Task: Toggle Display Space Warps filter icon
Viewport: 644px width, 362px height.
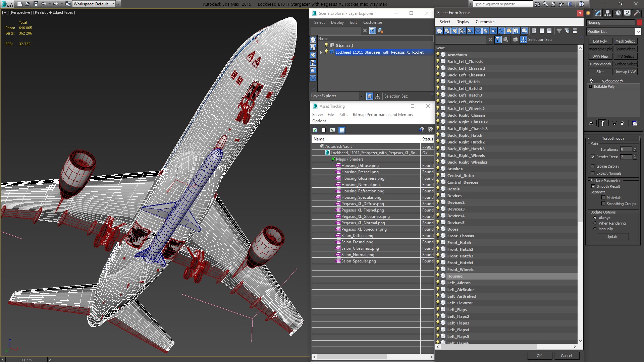Action: (478, 31)
